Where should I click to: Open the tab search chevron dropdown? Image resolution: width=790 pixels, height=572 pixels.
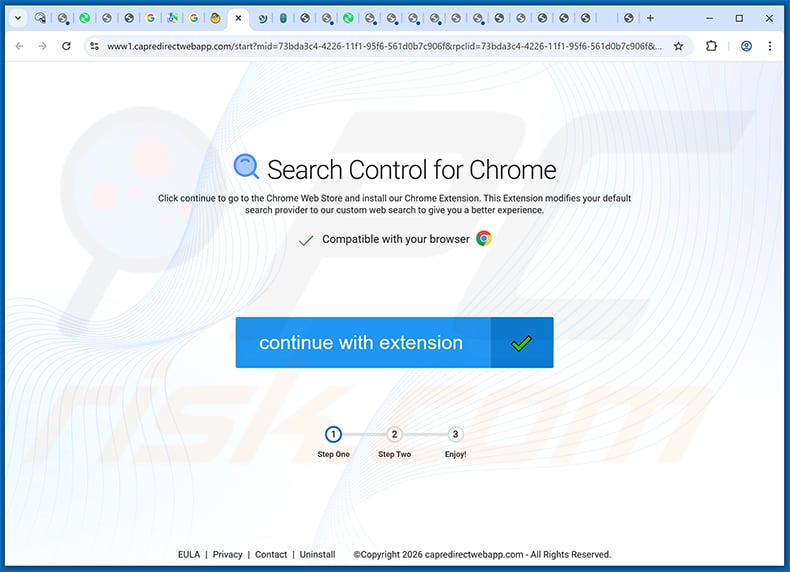pos(18,18)
